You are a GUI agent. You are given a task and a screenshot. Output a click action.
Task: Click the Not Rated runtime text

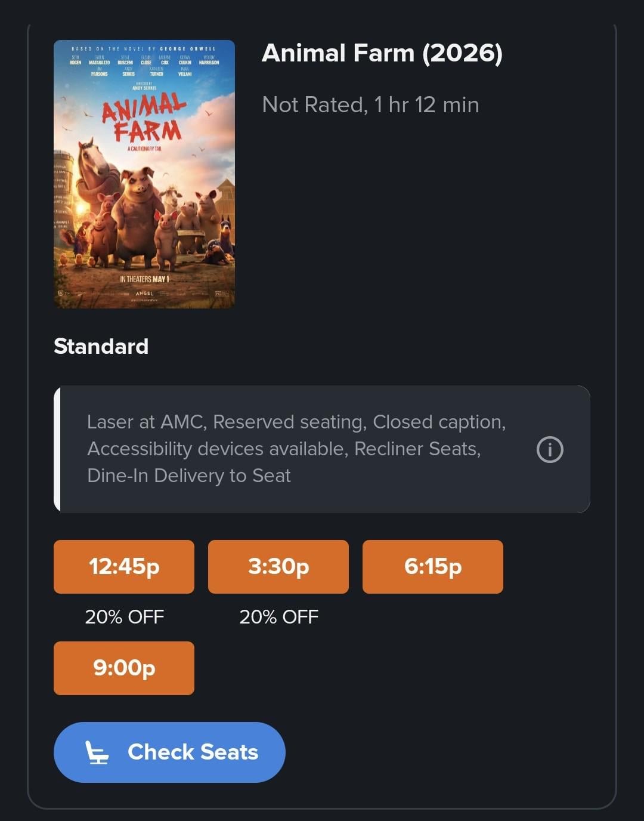370,105
